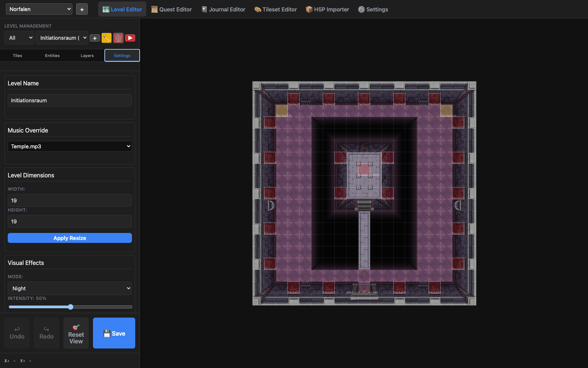Click the Apply Resize button
The image size is (588, 368).
[x=69, y=238]
